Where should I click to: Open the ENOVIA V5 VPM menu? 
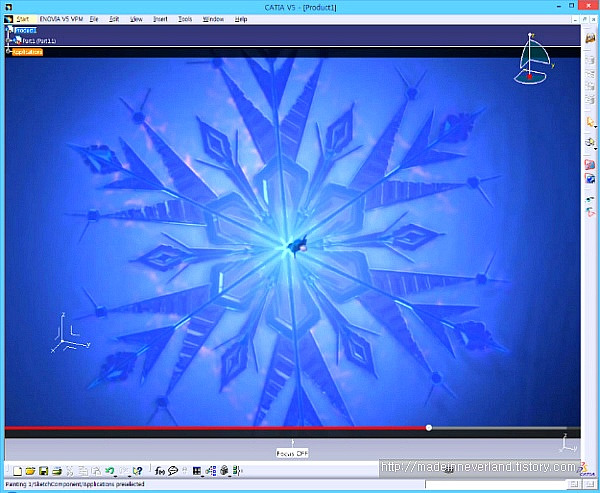pyautogui.click(x=61, y=19)
